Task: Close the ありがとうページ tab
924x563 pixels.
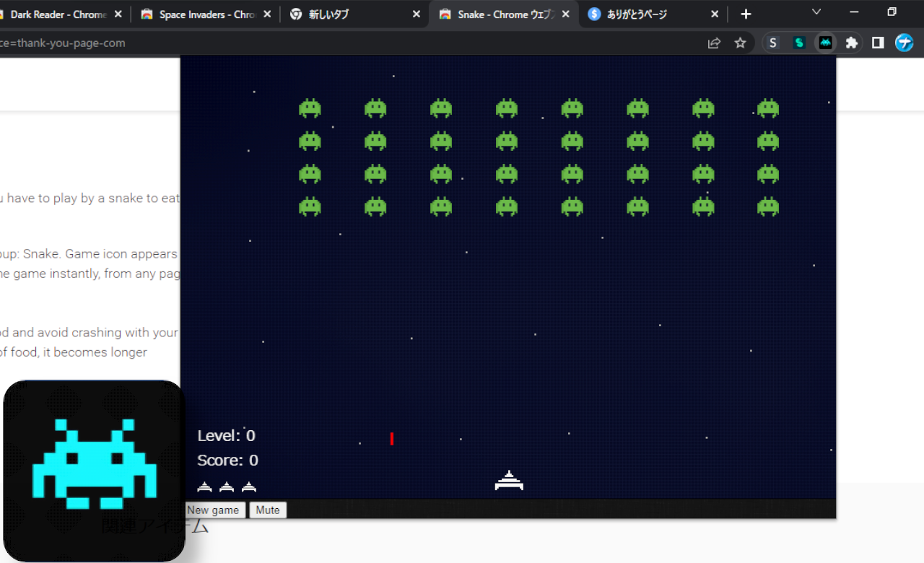Action: click(x=715, y=14)
